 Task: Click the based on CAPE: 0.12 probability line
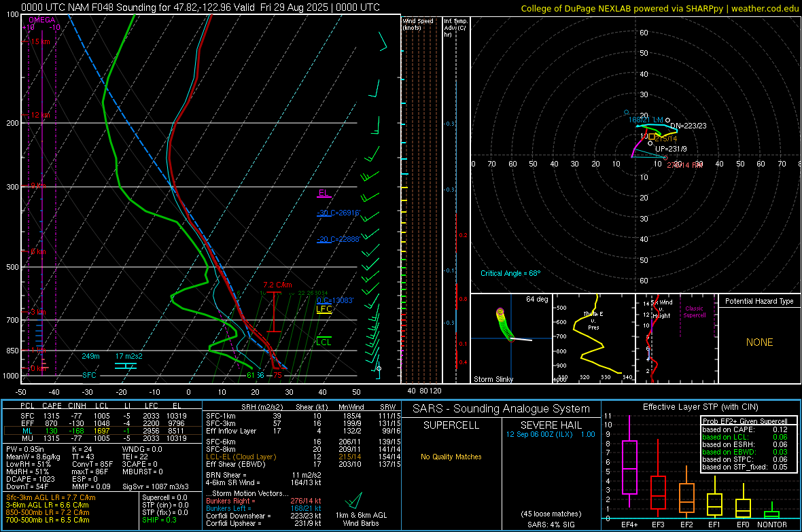coord(744,429)
